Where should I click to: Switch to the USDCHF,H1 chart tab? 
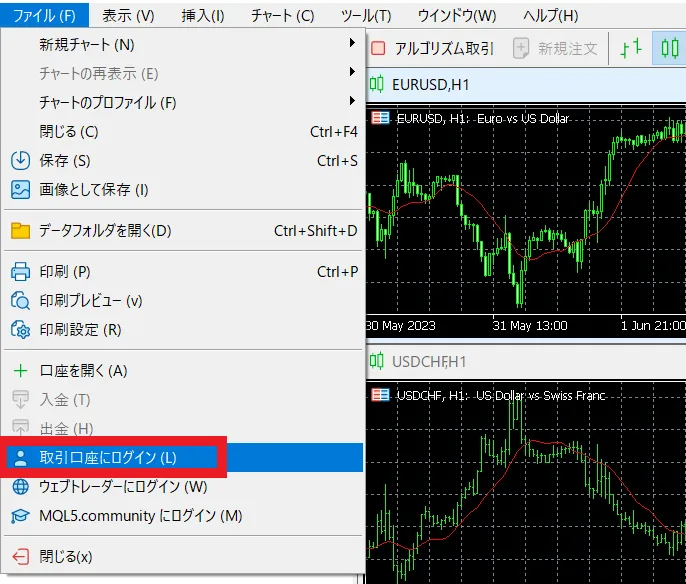point(526,361)
